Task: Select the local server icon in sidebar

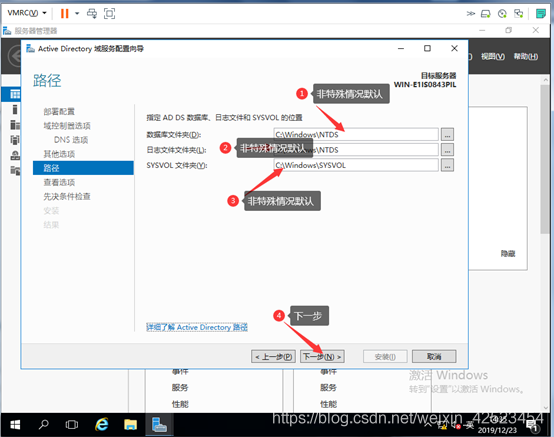Action: 15,110
